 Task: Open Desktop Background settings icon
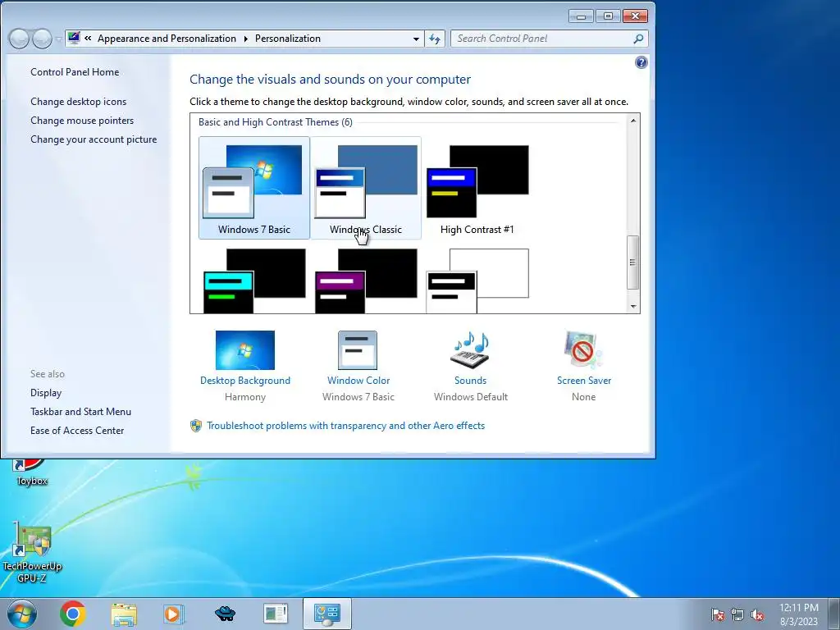tap(244, 349)
